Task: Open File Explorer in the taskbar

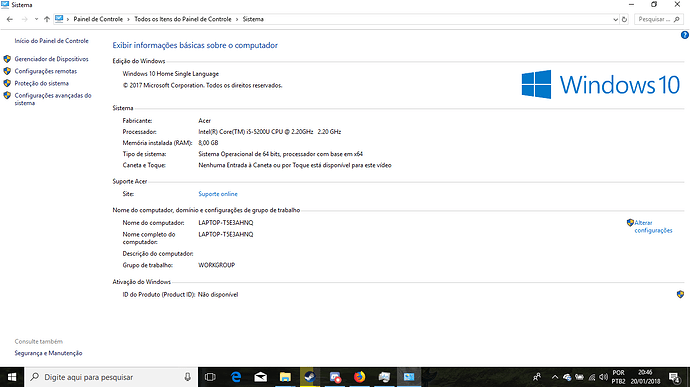Action: [x=285, y=377]
